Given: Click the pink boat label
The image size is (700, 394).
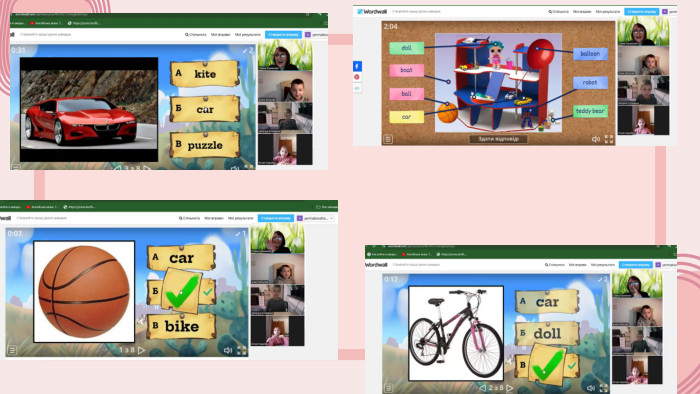Looking at the screenshot, I should [x=406, y=70].
